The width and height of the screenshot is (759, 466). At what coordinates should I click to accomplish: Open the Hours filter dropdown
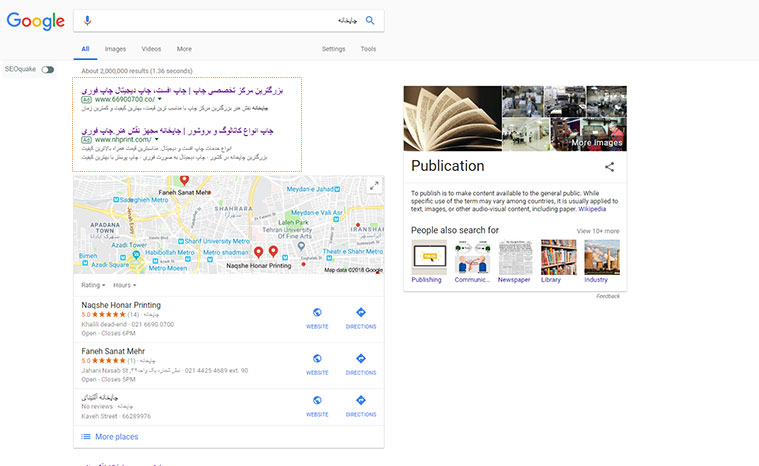[124, 285]
